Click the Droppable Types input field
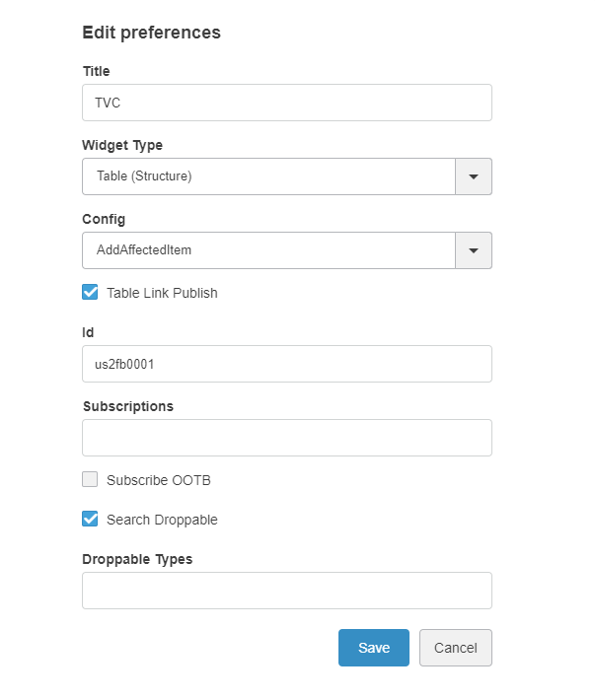Viewport: 595px width, 700px height. 286,591
